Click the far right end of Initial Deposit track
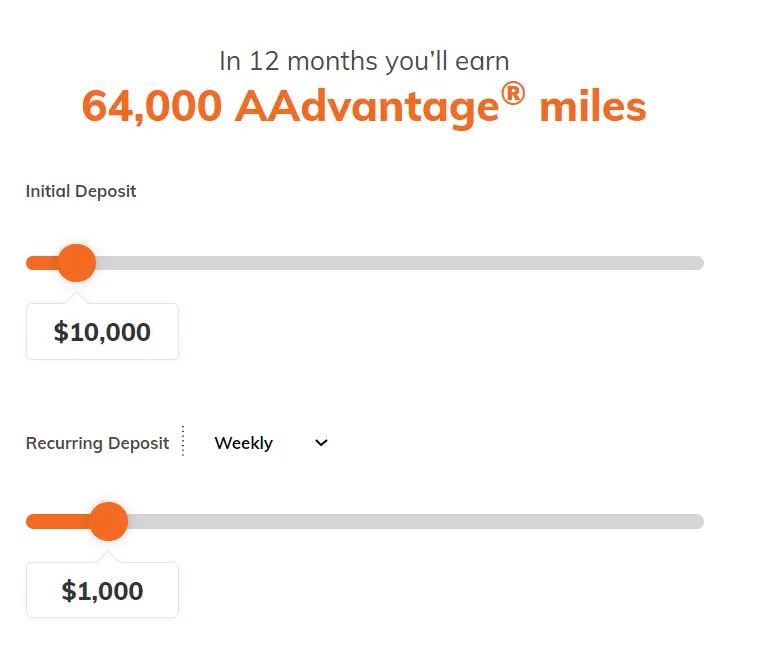Screen dimensions: 763x661 pyautogui.click(x=698, y=263)
